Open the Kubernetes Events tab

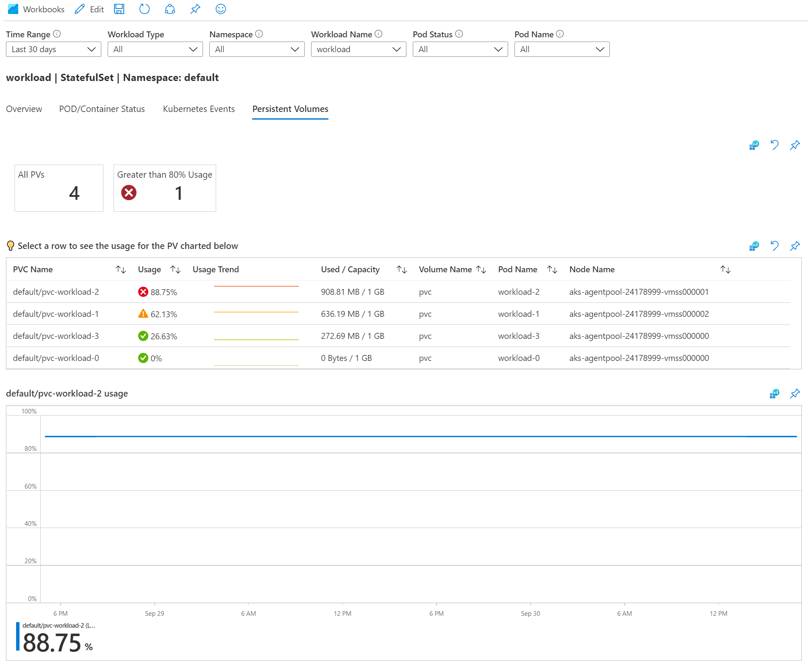pyautogui.click(x=198, y=109)
